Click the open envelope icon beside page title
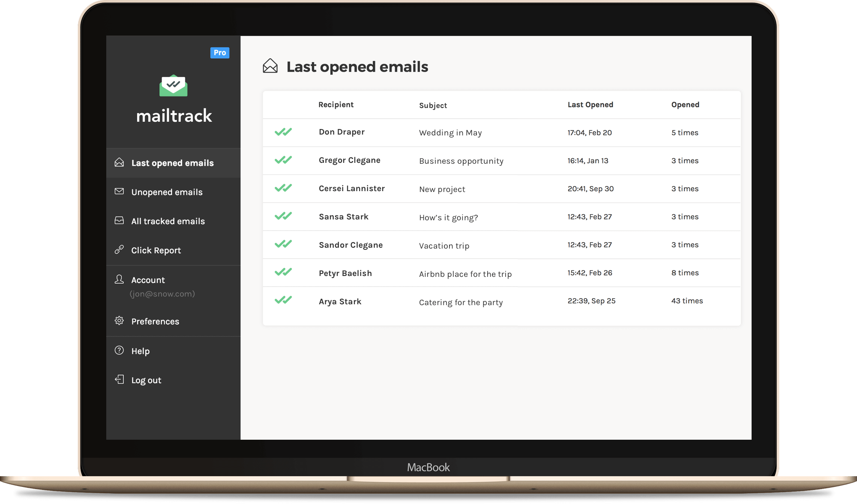The height and width of the screenshot is (504, 857). pos(270,66)
